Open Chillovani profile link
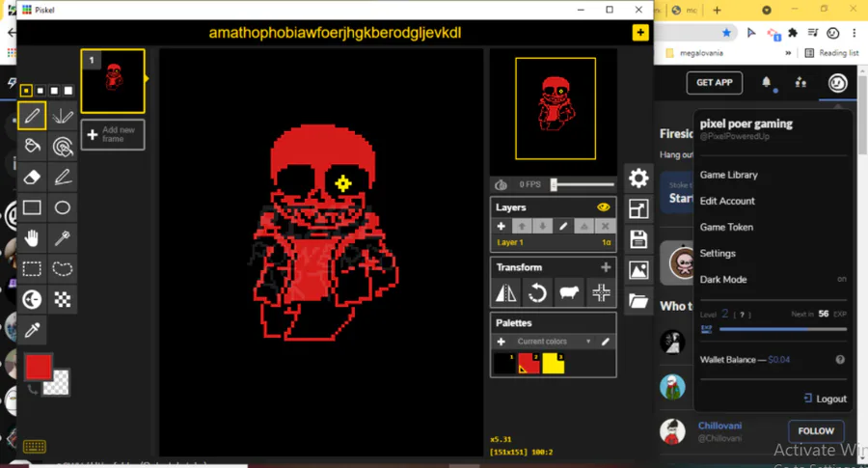This screenshot has width=868, height=468. pos(719,426)
